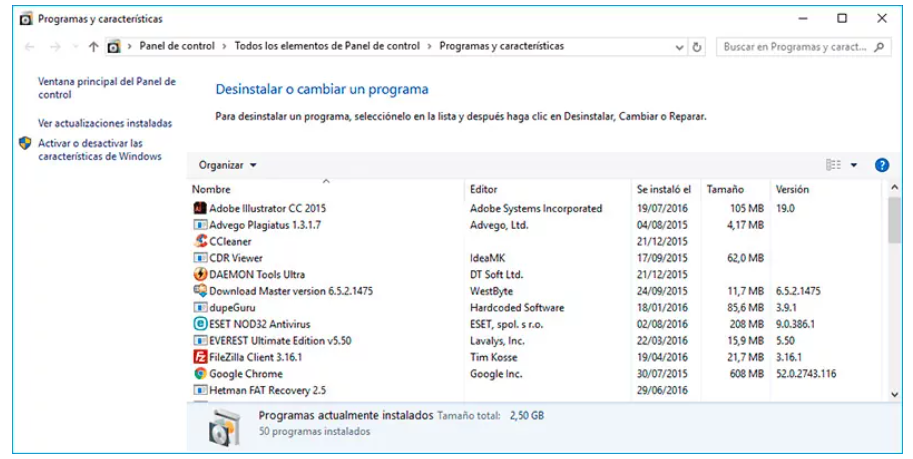The height and width of the screenshot is (459, 913).
Task: Click the dupeGuru program icon
Action: tap(200, 307)
